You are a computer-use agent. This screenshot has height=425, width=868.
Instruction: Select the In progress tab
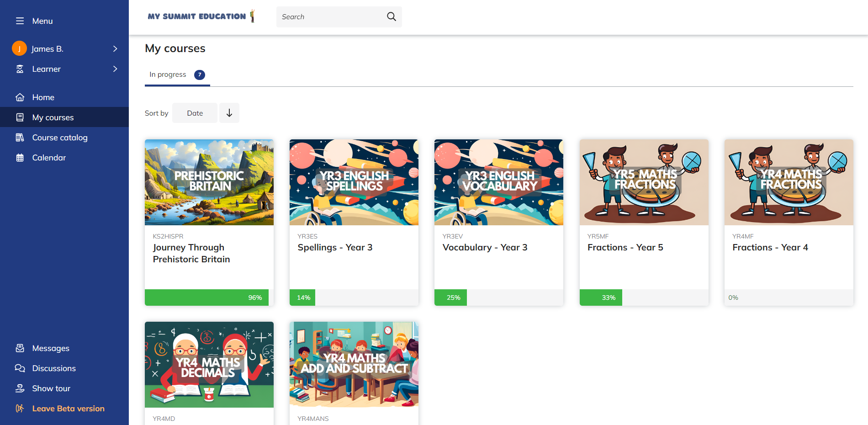[177, 74]
